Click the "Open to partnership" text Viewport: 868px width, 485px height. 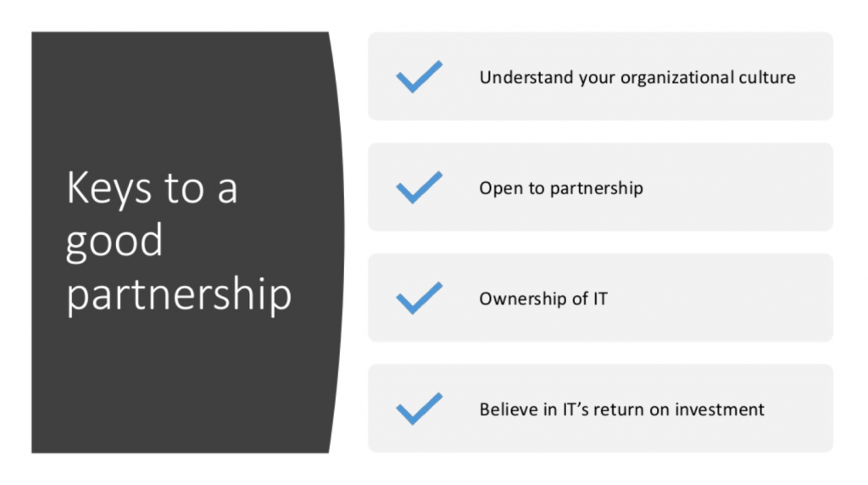click(561, 188)
